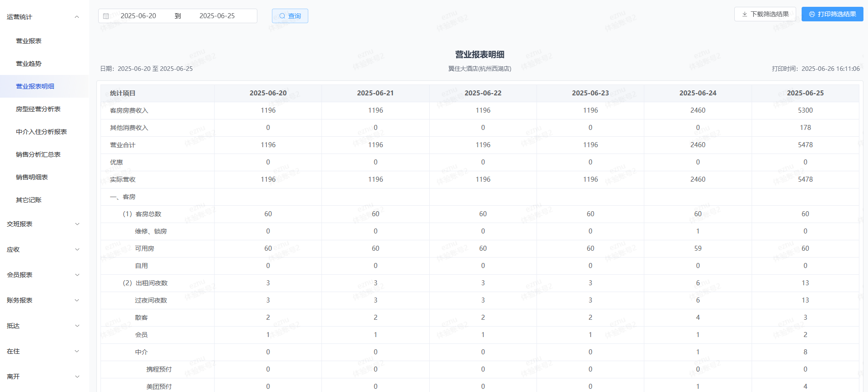Open the 销售明细表 menu item
The width and height of the screenshot is (868, 392).
[x=44, y=177]
